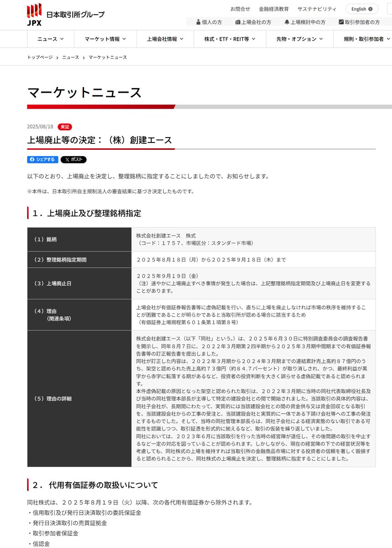This screenshot has width=392, height=548.
Task: Open the マーケット情報 dropdown menu
Action: point(105,39)
